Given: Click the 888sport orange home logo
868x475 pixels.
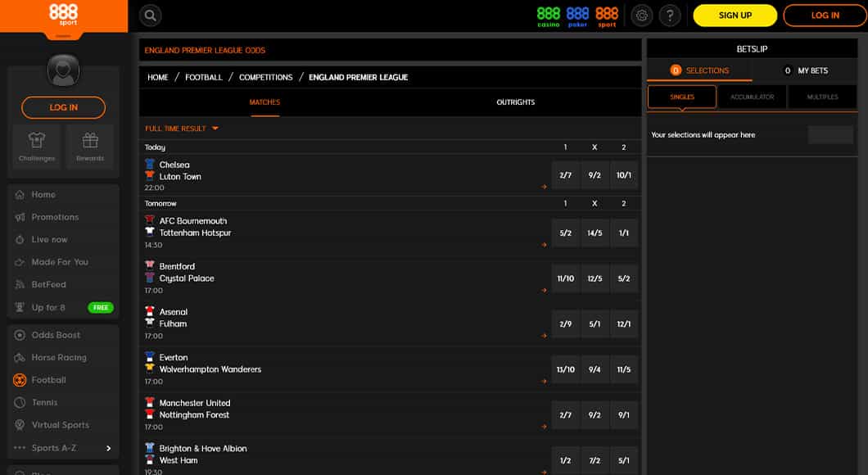Looking at the screenshot, I should point(64,16).
